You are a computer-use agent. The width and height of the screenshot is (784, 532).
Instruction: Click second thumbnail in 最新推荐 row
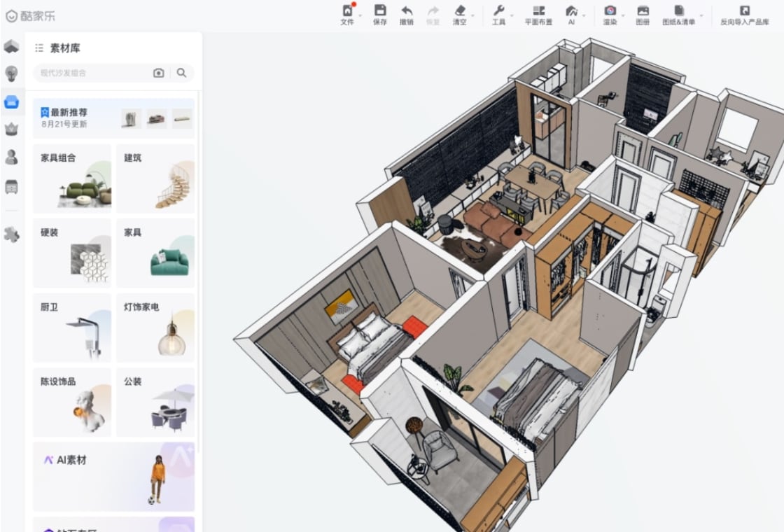point(157,118)
